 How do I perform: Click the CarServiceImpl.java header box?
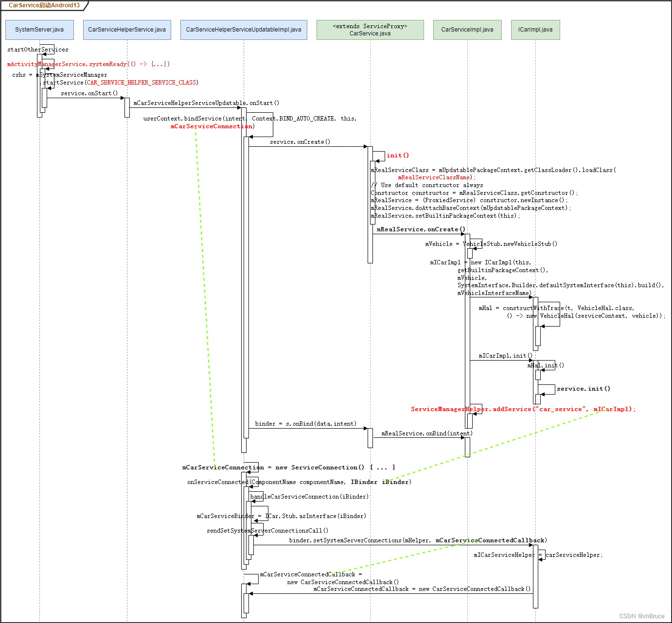[467, 30]
